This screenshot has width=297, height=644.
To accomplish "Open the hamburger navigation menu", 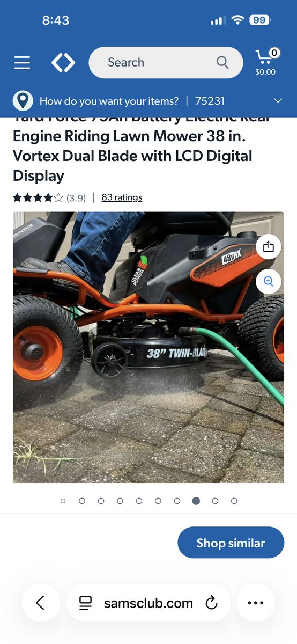I will (x=22, y=63).
